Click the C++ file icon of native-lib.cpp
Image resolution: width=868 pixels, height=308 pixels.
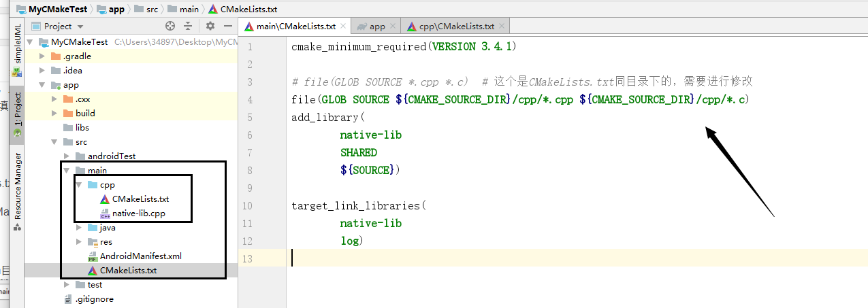105,213
